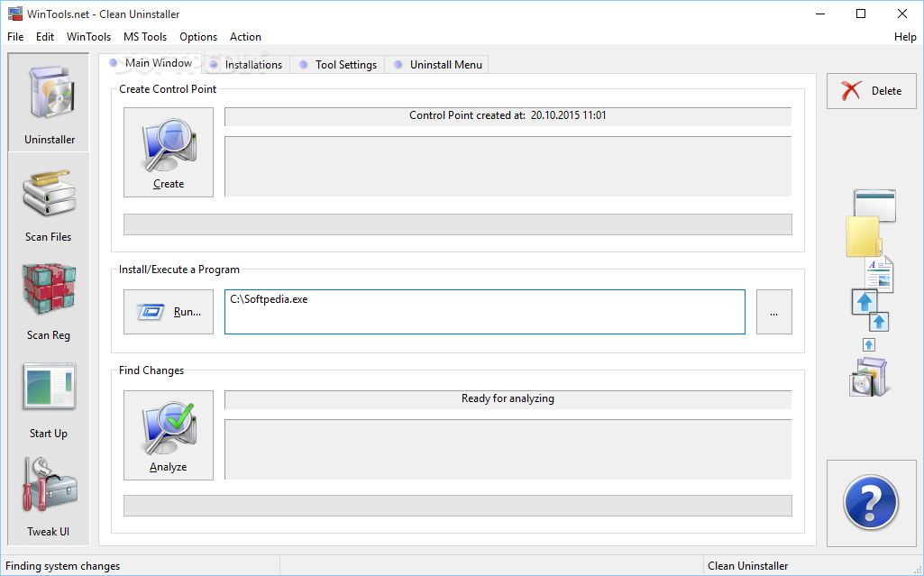Open the Action menu
The height and width of the screenshot is (576, 924).
[x=245, y=37]
